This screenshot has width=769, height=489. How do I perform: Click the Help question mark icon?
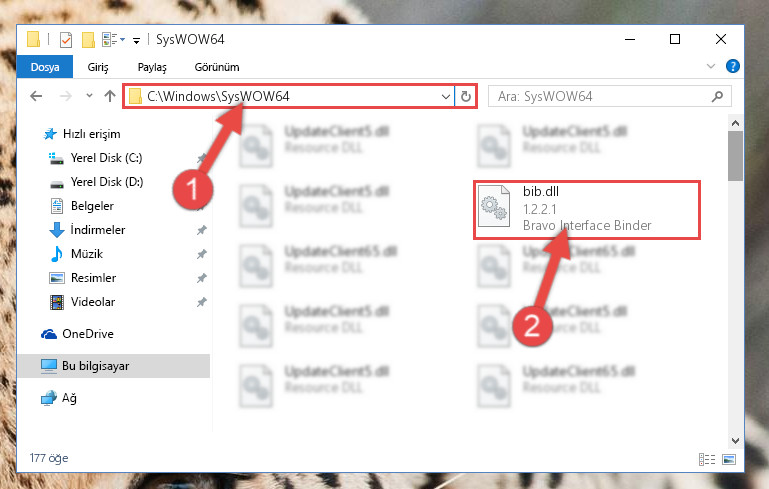click(732, 66)
